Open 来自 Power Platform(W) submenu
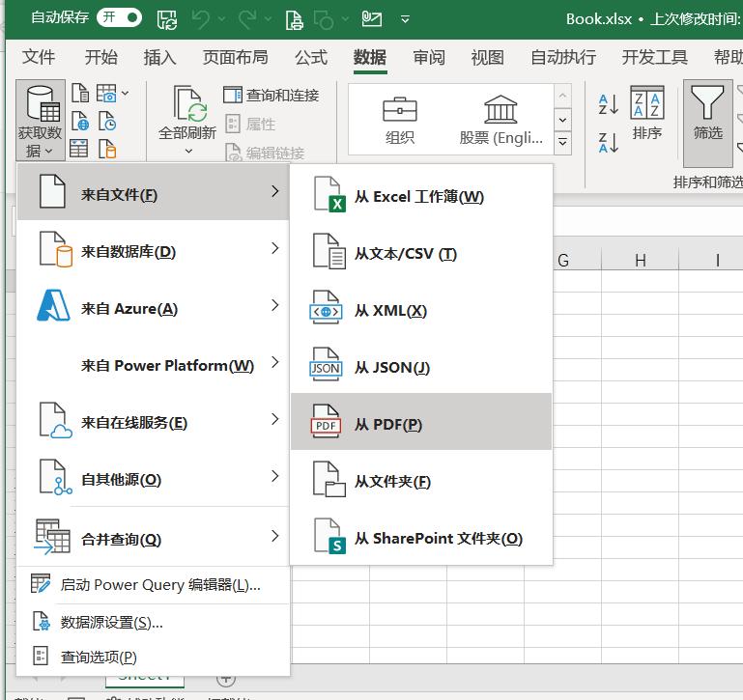The image size is (743, 700). [x=153, y=364]
